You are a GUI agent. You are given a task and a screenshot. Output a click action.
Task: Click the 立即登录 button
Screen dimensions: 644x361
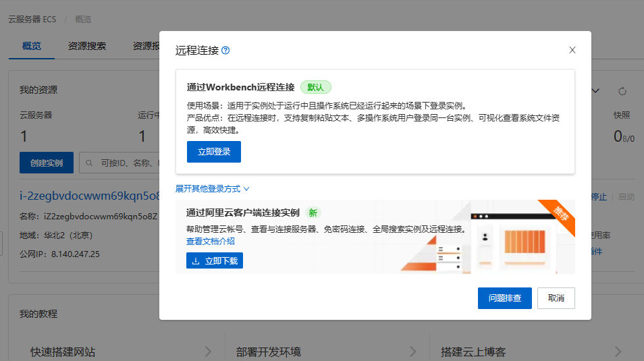tap(213, 152)
